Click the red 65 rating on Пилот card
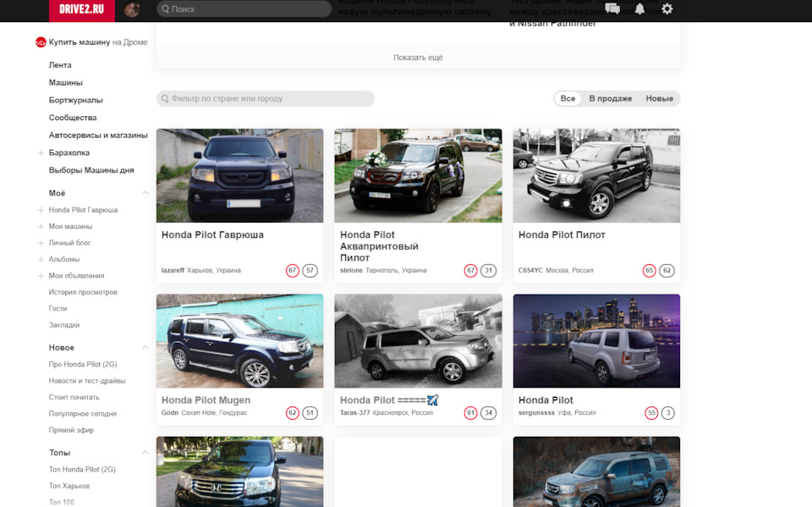 (x=650, y=271)
